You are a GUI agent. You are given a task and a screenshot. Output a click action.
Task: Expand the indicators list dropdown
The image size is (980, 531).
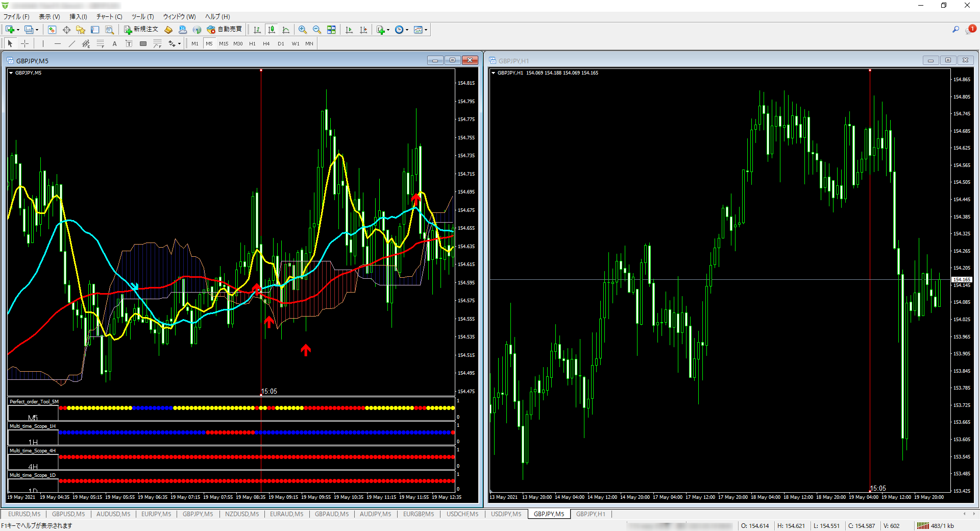[388, 30]
